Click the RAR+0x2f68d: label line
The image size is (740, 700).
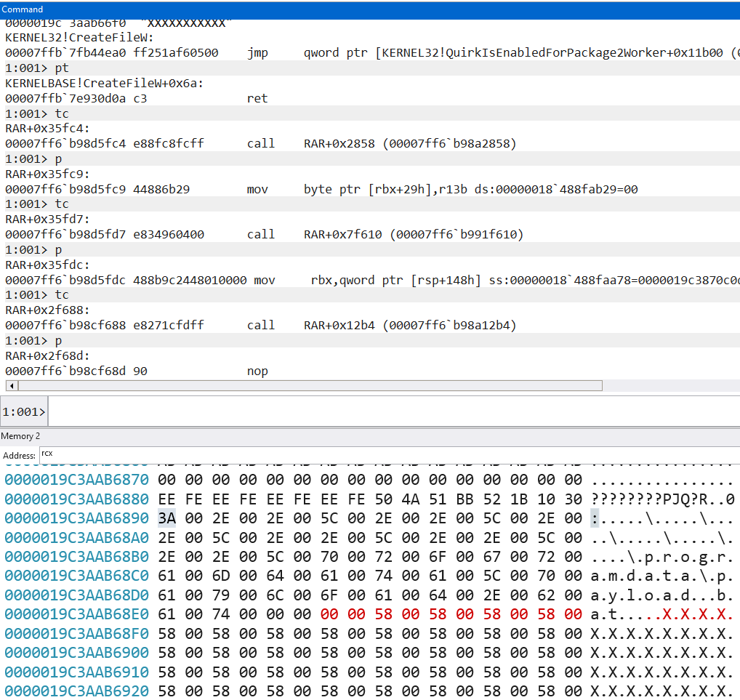click(47, 355)
